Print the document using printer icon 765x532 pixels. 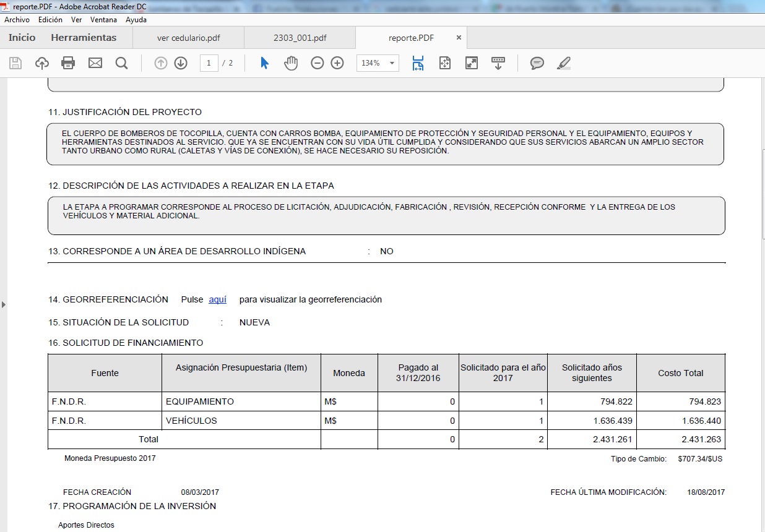(68, 63)
